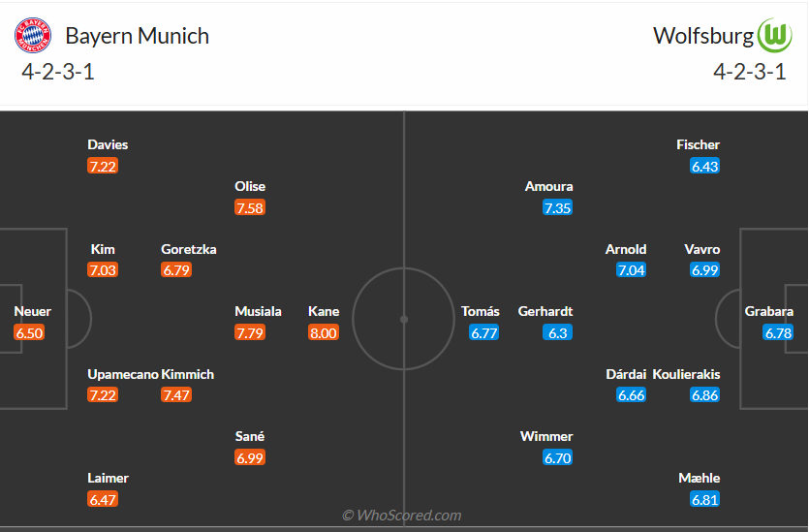Click the player name Tomás
Image resolution: width=809 pixels, height=532 pixels.
tap(481, 312)
